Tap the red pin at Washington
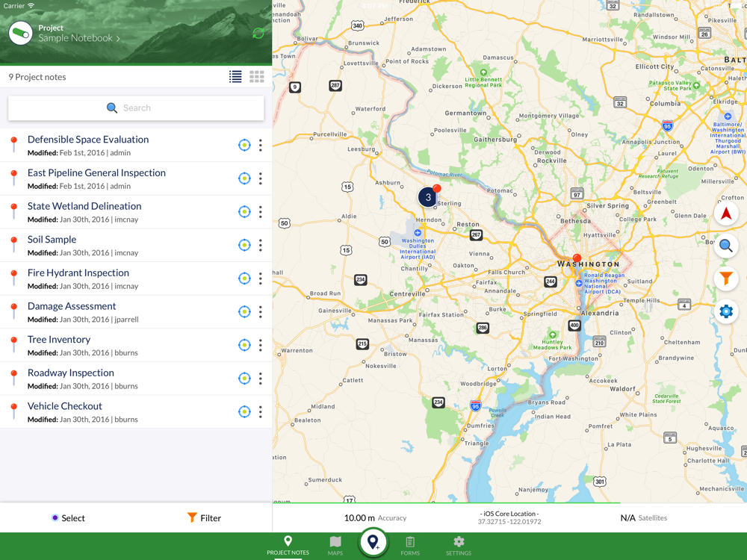Viewport: 747px width, 560px height. (577, 260)
